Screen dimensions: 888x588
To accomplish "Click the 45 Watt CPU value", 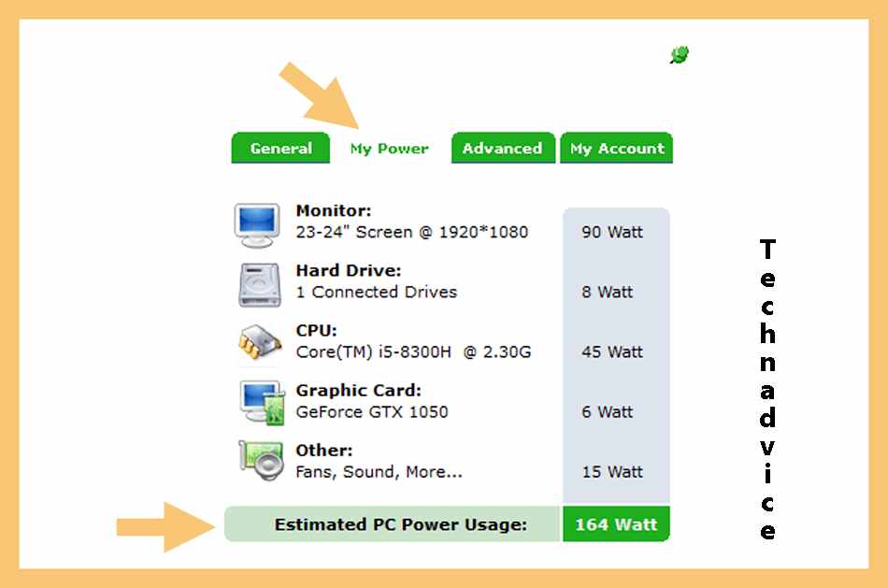I will 612,351.
